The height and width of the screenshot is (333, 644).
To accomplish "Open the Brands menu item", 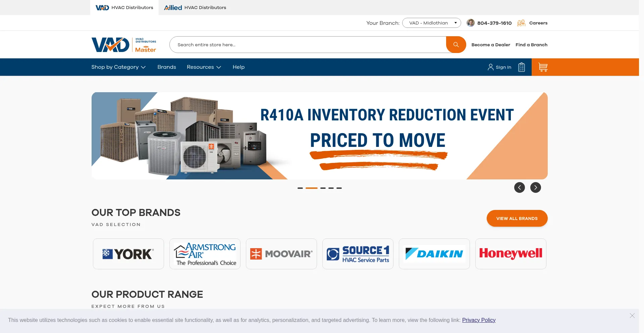I will [167, 67].
